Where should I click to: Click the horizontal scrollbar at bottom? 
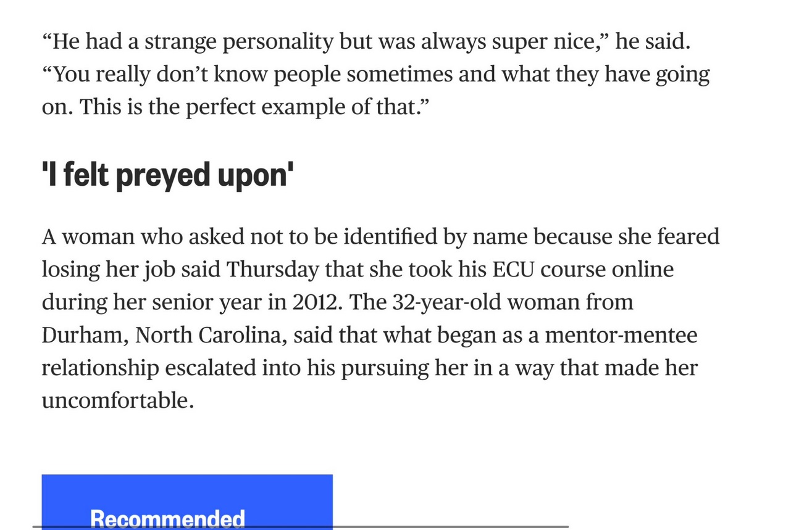(x=300, y=526)
